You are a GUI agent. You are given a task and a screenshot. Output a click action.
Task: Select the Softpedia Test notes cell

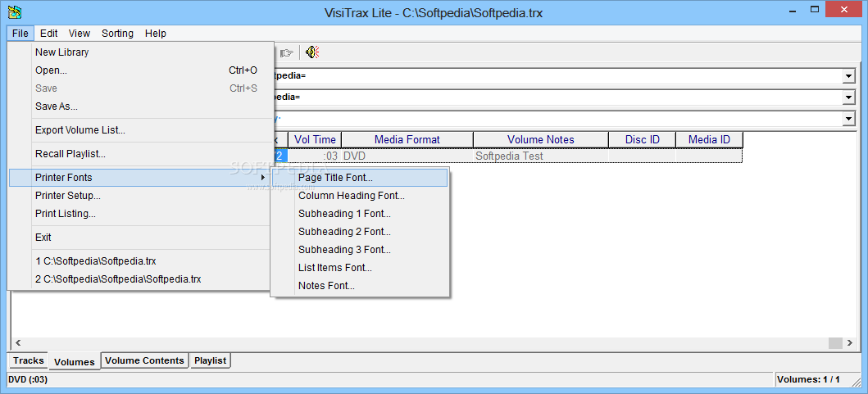pos(541,156)
